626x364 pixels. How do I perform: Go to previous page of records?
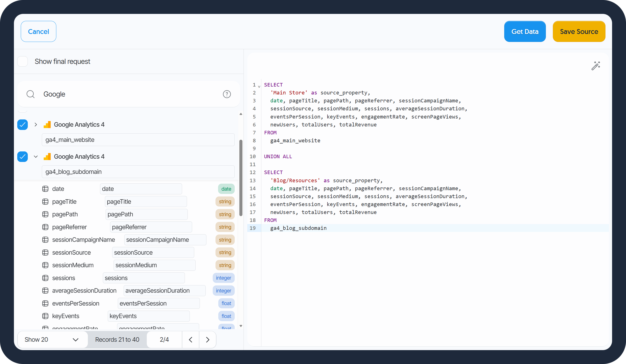[191, 339]
